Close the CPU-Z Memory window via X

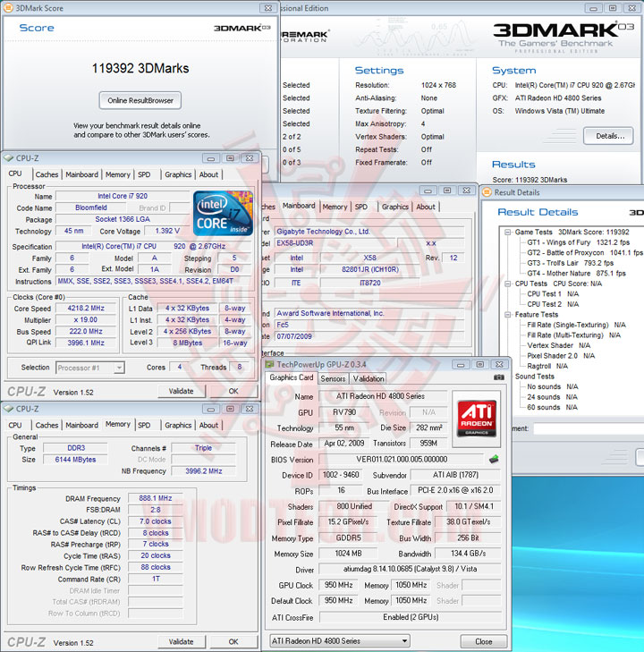[x=250, y=409]
